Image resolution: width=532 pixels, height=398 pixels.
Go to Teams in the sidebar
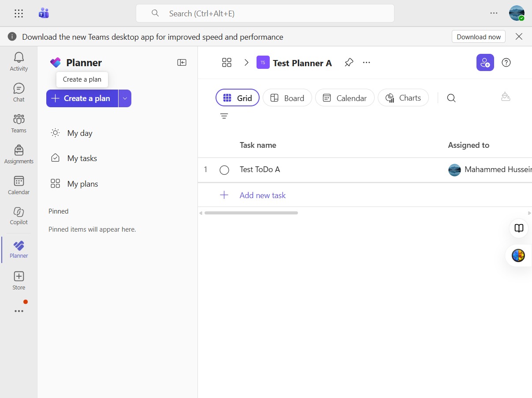19,123
